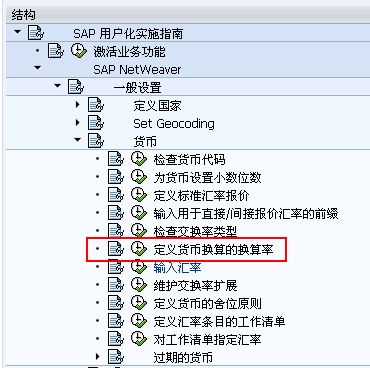This screenshot has height=368, width=370.
Task: Select the 定义汇率条目的工作清单 entry
Action: [219, 321]
